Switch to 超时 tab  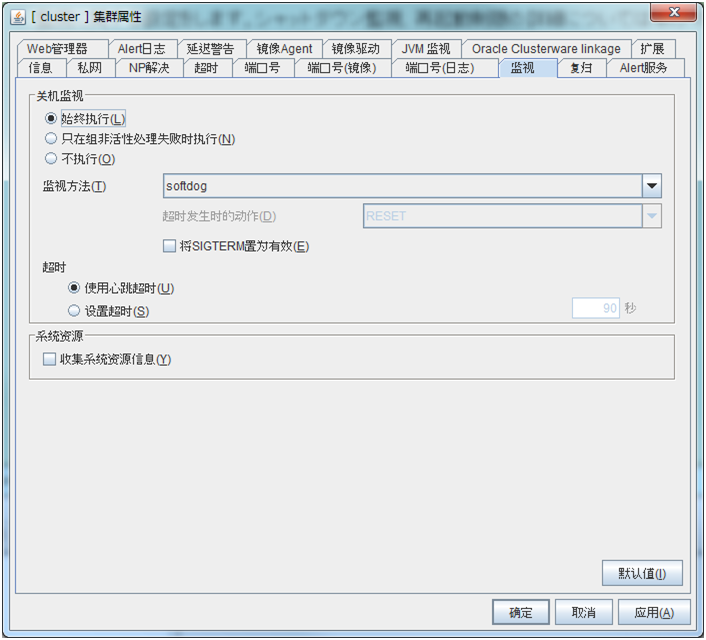click(206, 68)
